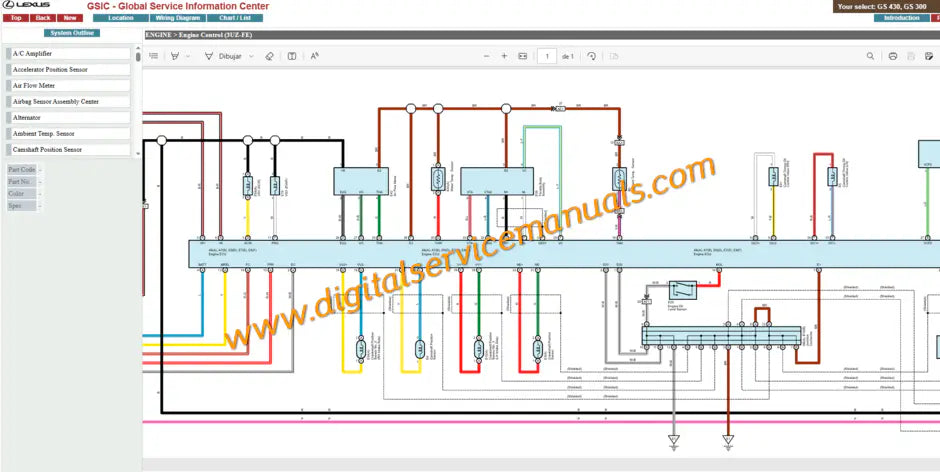Click the Lexus logo
Screen dimensions: 940x472
click(27, 5)
